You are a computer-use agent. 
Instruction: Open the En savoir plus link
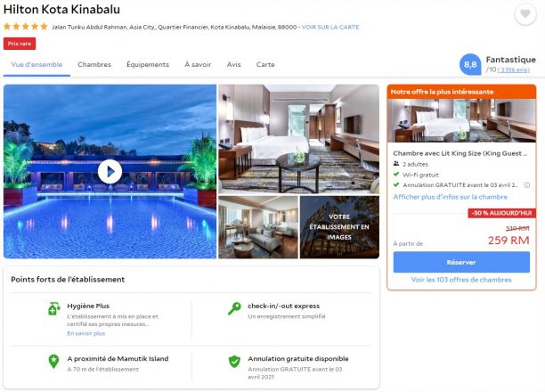(85, 333)
